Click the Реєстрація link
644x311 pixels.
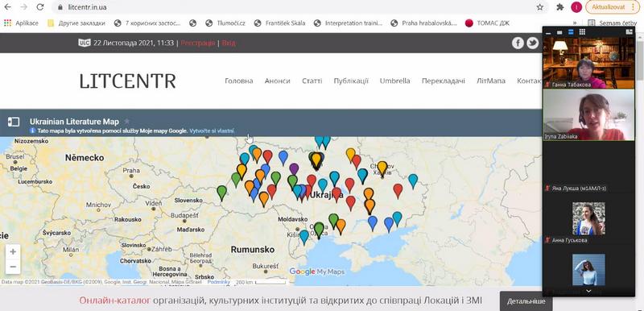(x=198, y=44)
